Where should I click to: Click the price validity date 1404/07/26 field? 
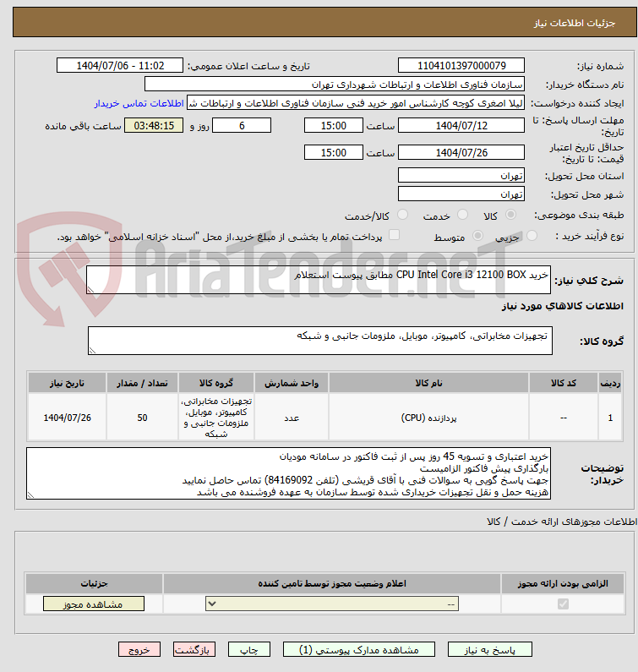pyautogui.click(x=461, y=152)
